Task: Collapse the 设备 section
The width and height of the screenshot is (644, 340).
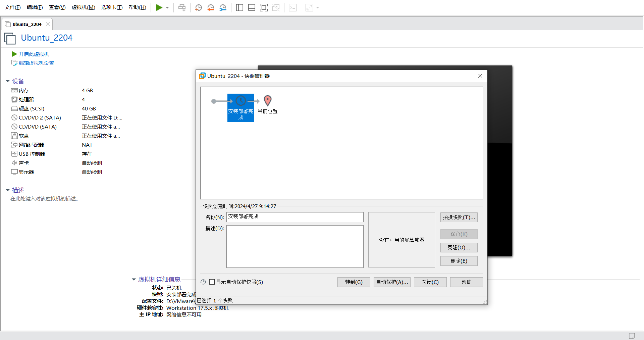Action: (8, 81)
